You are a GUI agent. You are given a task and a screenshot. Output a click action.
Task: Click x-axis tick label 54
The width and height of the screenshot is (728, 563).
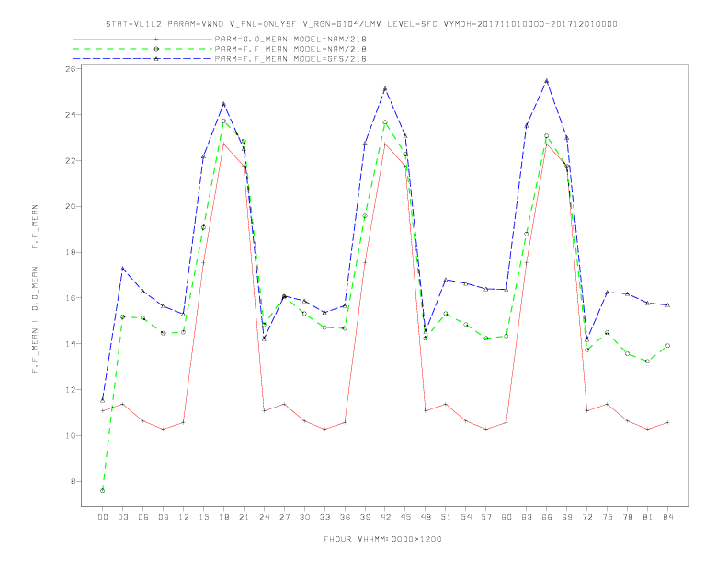pos(466,517)
